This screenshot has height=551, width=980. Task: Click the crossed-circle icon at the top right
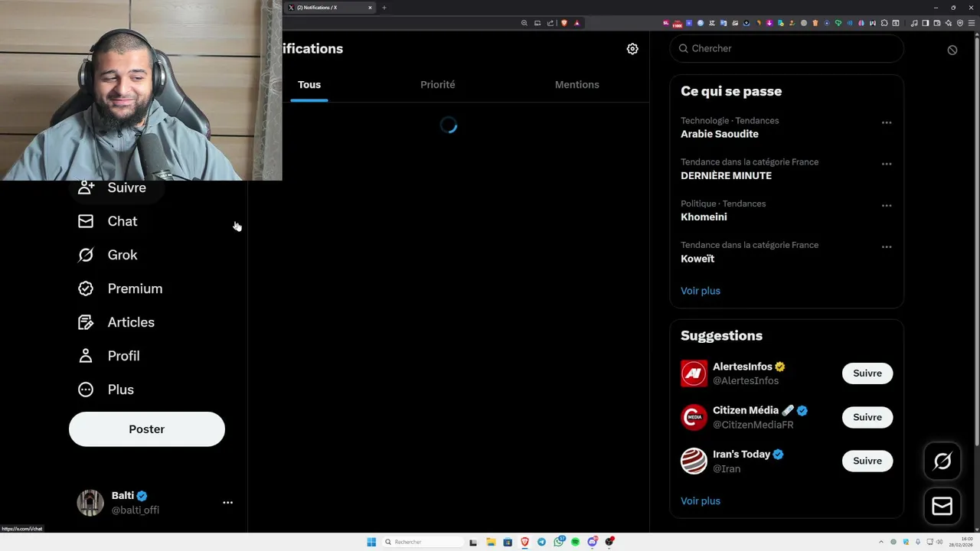click(x=952, y=50)
